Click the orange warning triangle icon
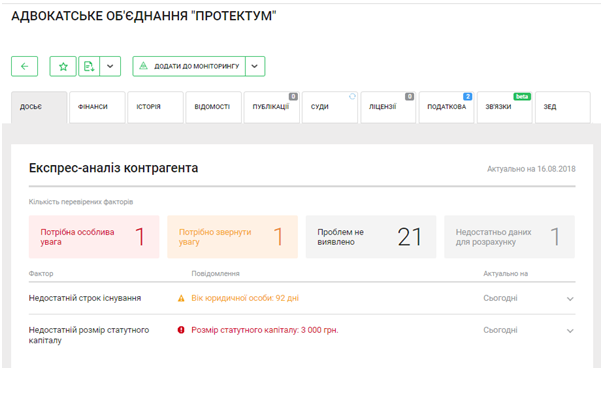The width and height of the screenshot is (615, 395). click(x=181, y=299)
